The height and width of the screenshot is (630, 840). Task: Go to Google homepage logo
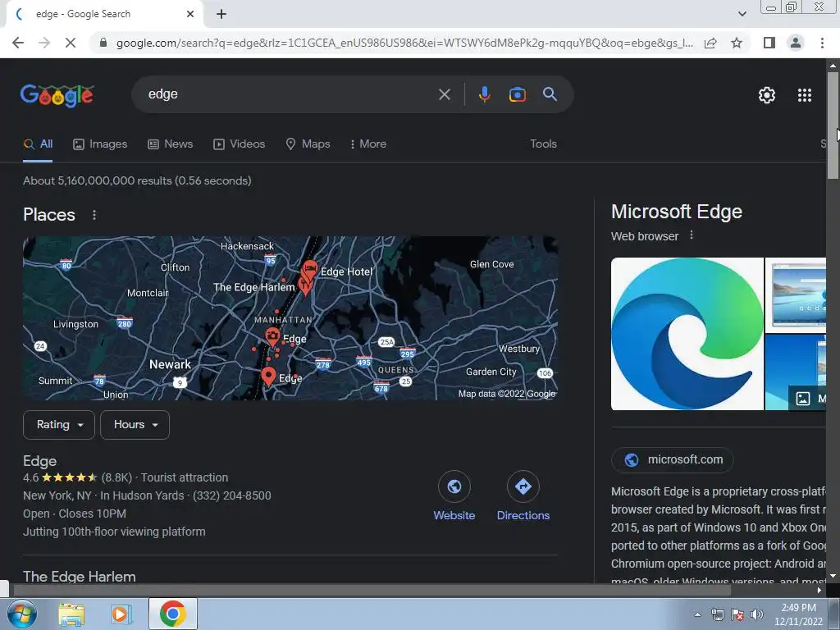coord(57,95)
